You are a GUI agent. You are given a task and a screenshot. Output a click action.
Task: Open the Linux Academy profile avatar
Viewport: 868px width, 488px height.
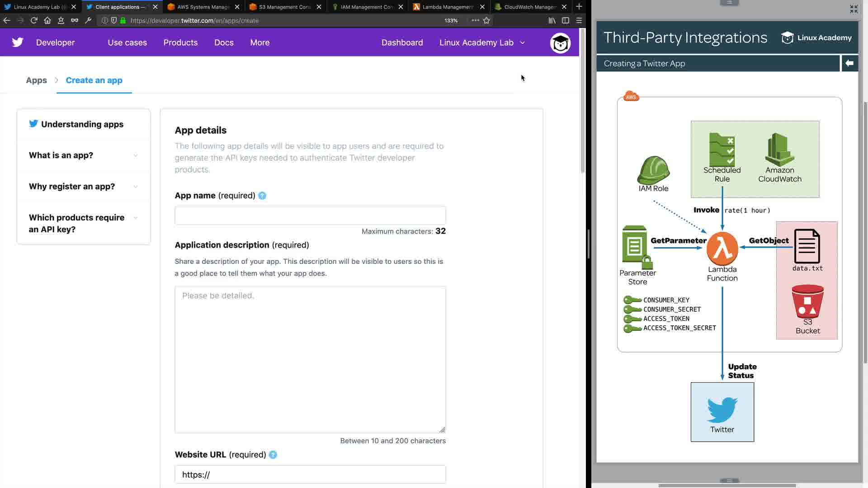click(560, 43)
